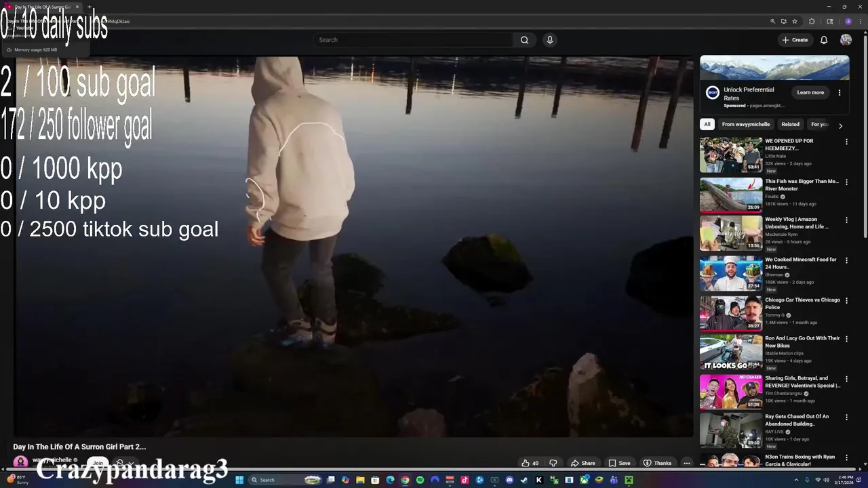Like the video with thumbs up
This screenshot has width=868, height=488.
pyautogui.click(x=530, y=463)
